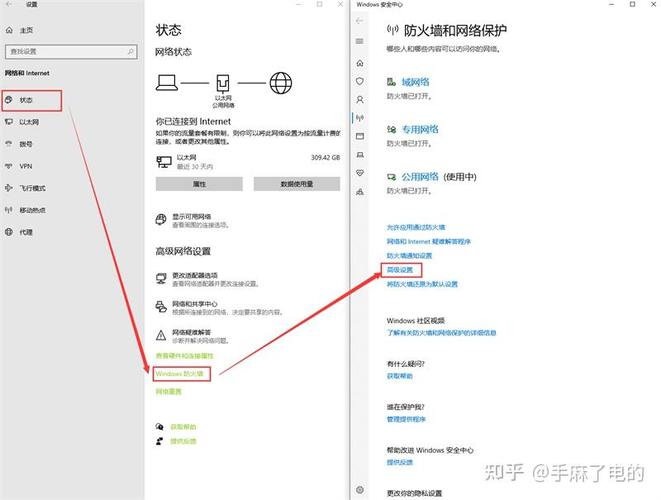The height and width of the screenshot is (500, 661).
Task: Open 显示可用网络 option
Action: (192, 220)
